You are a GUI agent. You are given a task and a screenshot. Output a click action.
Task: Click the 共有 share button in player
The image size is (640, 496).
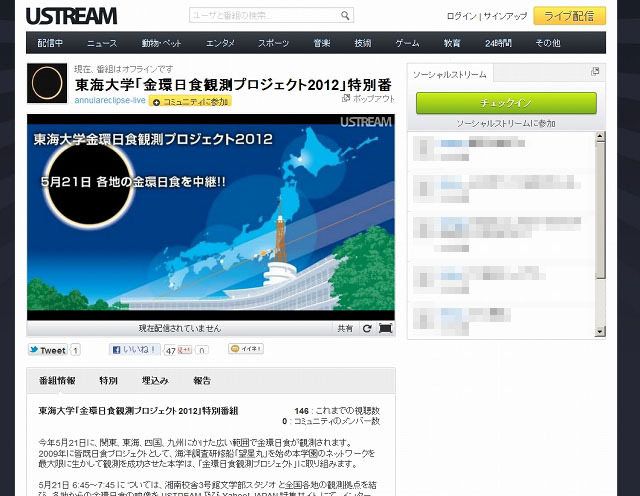coord(345,328)
